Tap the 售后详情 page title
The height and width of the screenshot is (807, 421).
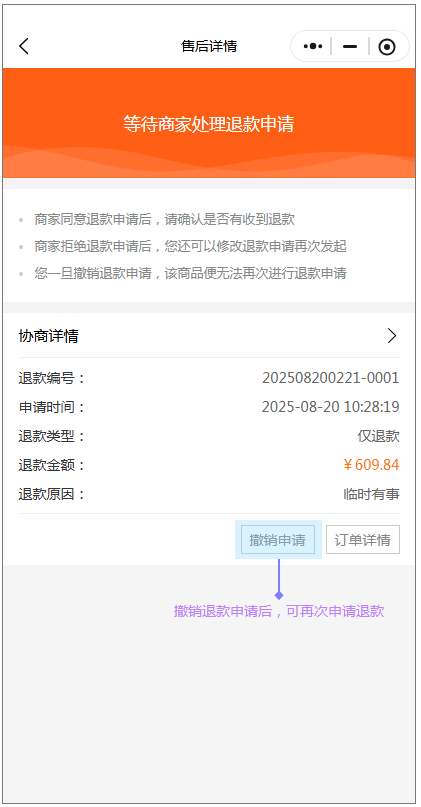tap(209, 46)
